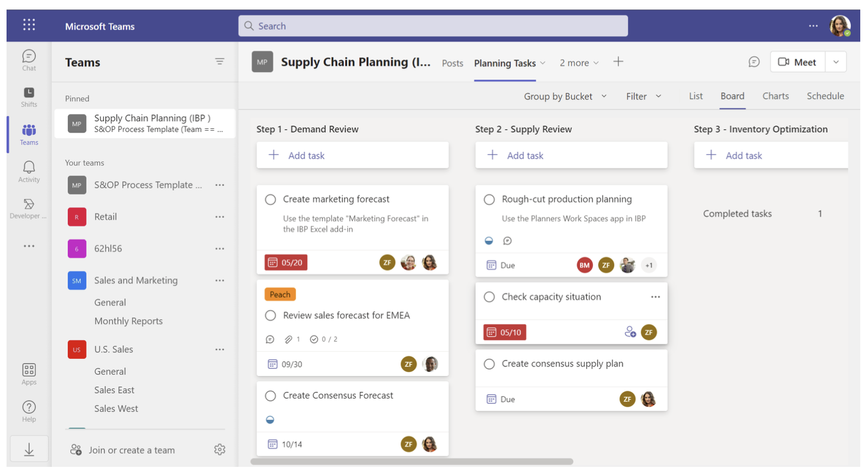The width and height of the screenshot is (868, 474).
Task: Open the Meet options dropdown arrow
Action: (836, 62)
